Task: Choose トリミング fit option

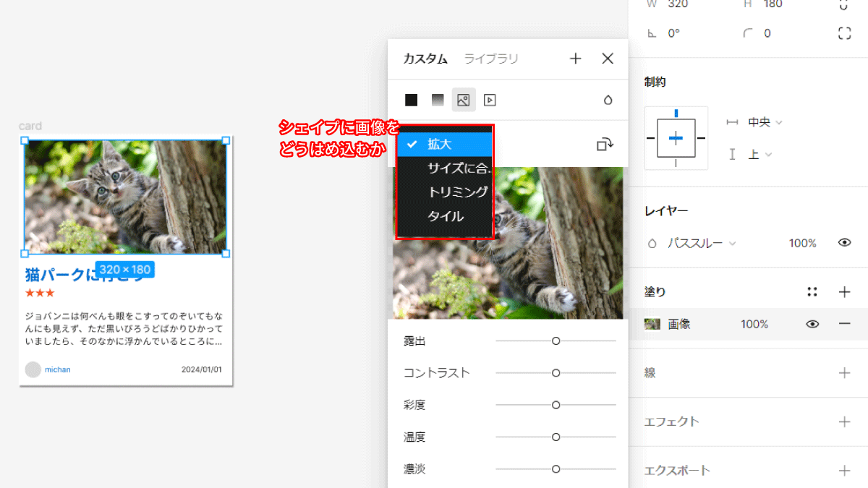Action: click(445, 192)
